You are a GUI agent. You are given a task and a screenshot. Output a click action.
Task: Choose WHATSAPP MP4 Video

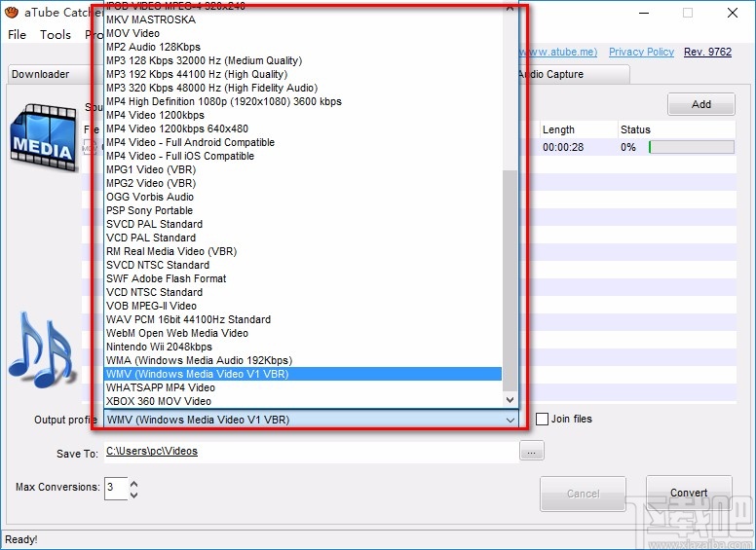[x=303, y=387]
